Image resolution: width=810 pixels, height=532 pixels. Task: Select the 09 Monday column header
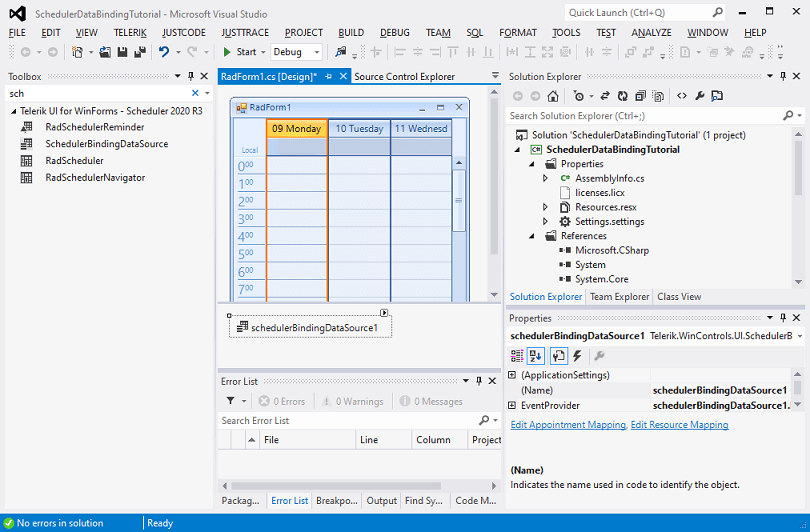[x=297, y=129]
